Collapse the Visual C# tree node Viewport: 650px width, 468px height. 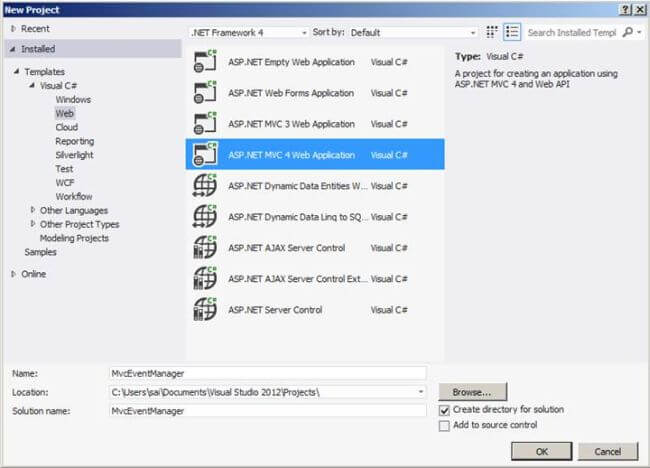32,85
